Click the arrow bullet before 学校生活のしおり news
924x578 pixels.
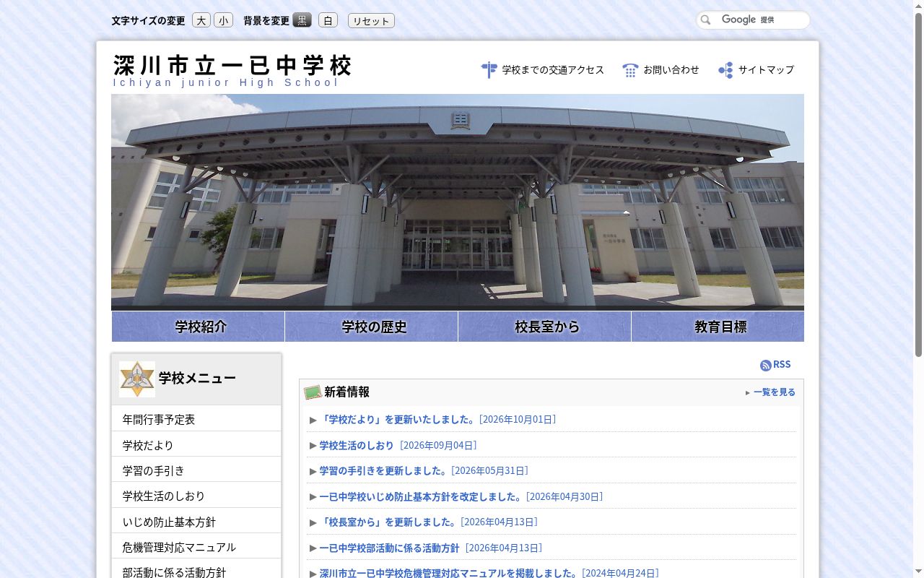313,446
